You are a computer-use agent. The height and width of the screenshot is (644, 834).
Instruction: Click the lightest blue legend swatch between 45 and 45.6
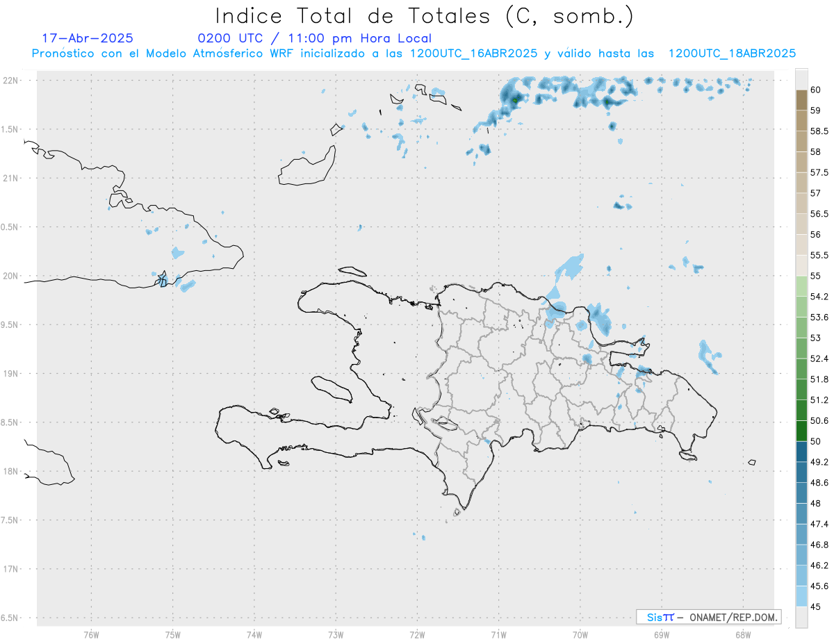801,596
